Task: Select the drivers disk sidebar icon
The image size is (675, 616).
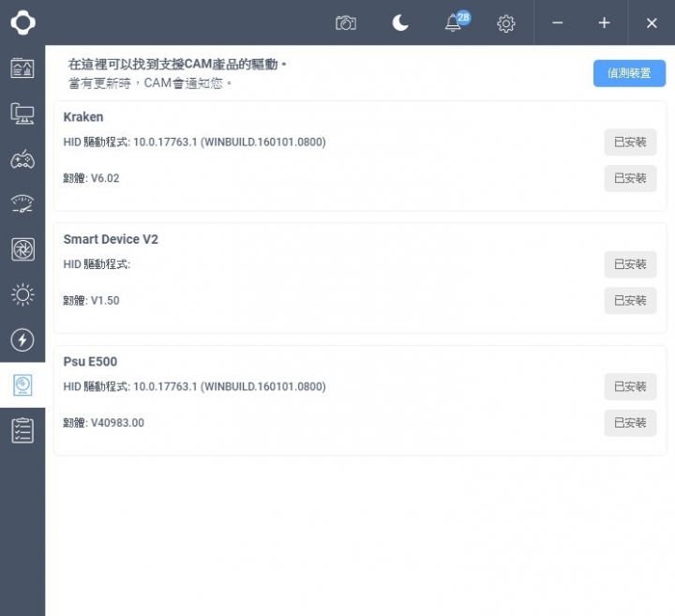Action: (x=22, y=385)
